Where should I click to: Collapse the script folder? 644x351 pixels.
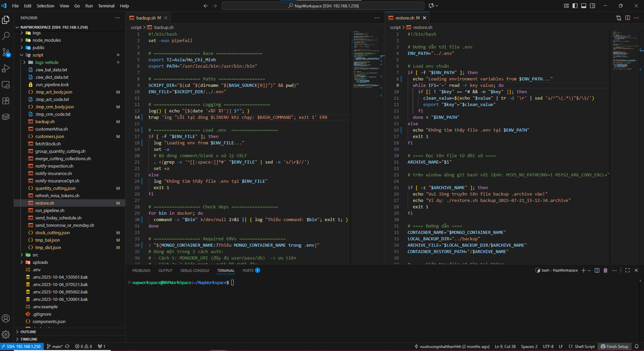click(x=38, y=55)
